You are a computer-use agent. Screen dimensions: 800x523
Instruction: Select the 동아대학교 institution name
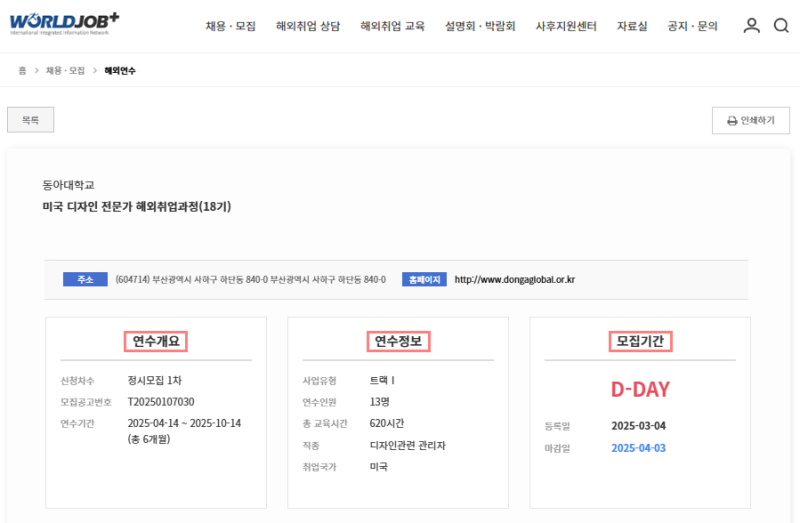[x=68, y=185]
